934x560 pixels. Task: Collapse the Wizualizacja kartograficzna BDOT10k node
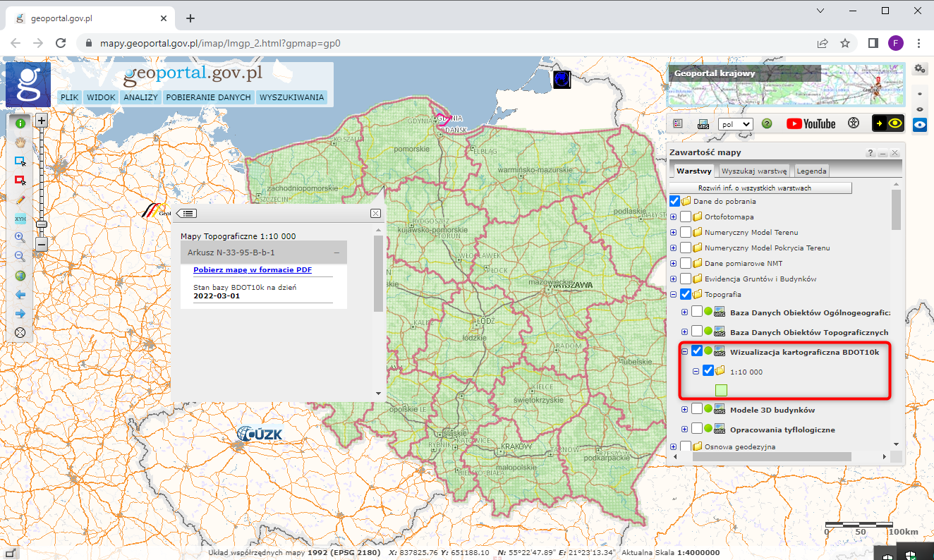click(684, 351)
